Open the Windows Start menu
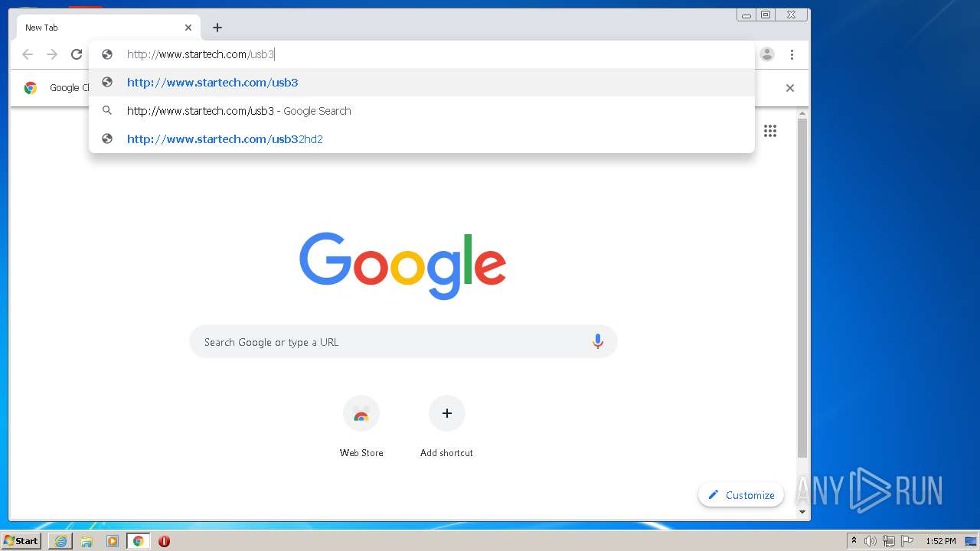The height and width of the screenshot is (551, 980). point(21,541)
